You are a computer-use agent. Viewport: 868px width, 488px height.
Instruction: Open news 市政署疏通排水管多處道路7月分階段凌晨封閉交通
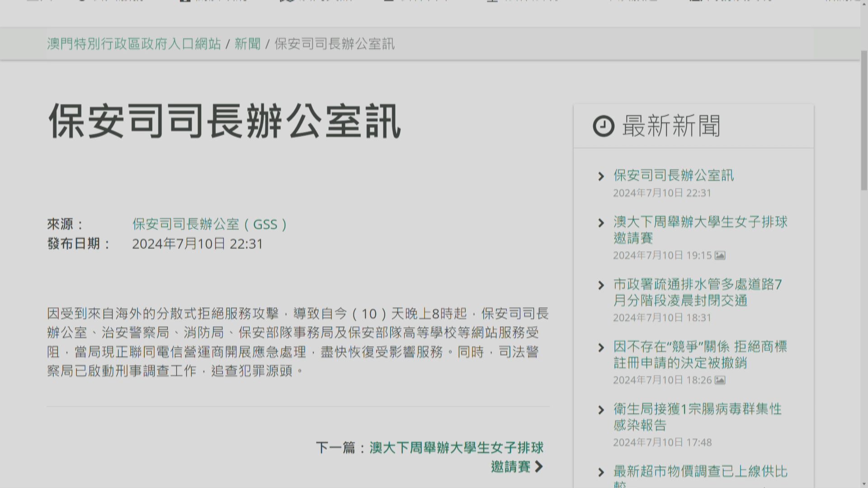point(698,292)
